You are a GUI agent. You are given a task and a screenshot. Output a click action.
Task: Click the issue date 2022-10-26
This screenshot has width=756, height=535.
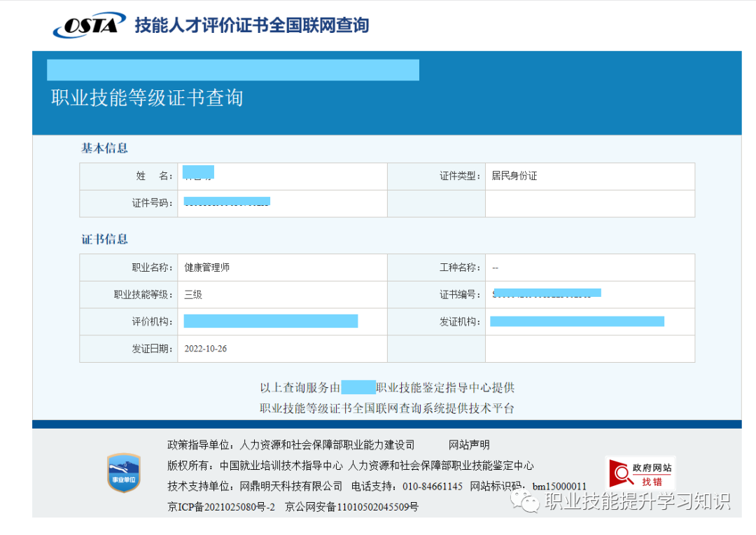(x=206, y=349)
